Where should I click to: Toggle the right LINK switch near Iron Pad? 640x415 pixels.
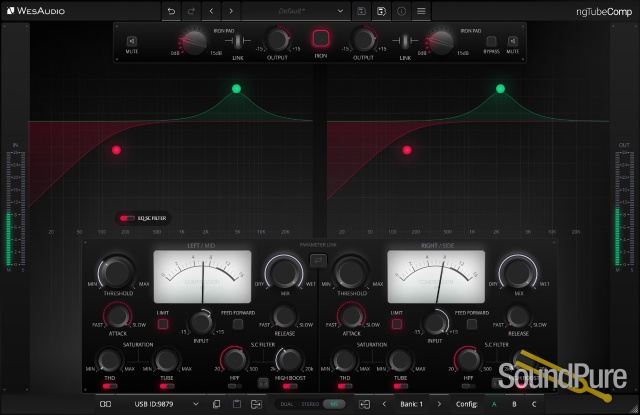pos(405,41)
